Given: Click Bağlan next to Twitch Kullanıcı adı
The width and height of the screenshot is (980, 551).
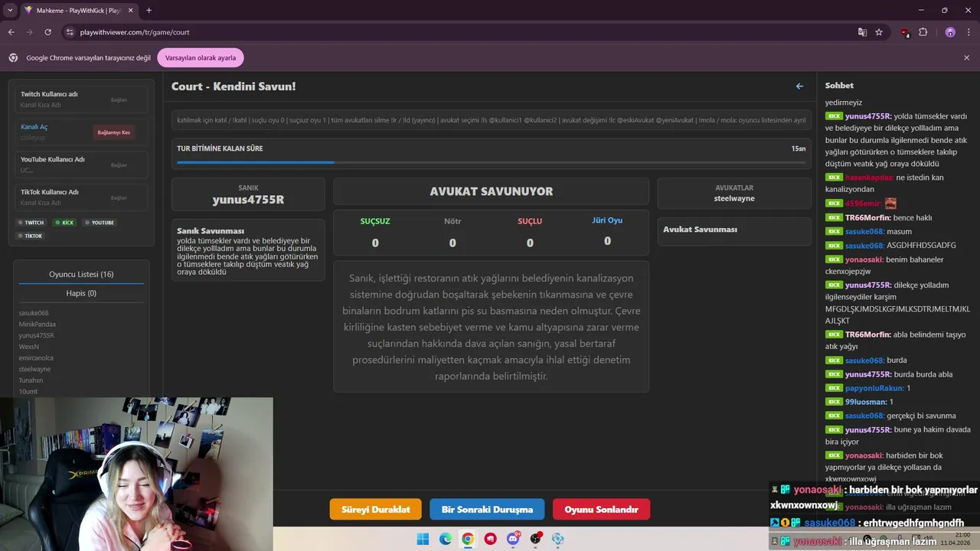Looking at the screenshot, I should click(119, 99).
